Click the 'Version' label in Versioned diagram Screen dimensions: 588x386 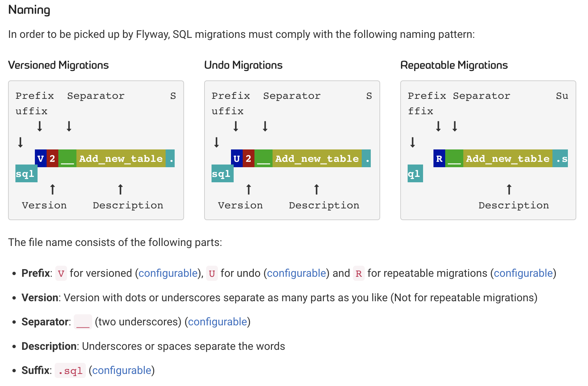[x=44, y=205]
